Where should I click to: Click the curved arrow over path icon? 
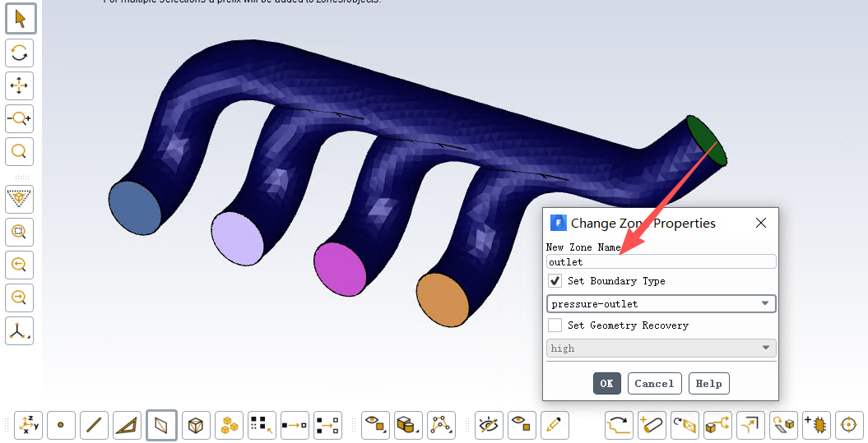[x=619, y=425]
